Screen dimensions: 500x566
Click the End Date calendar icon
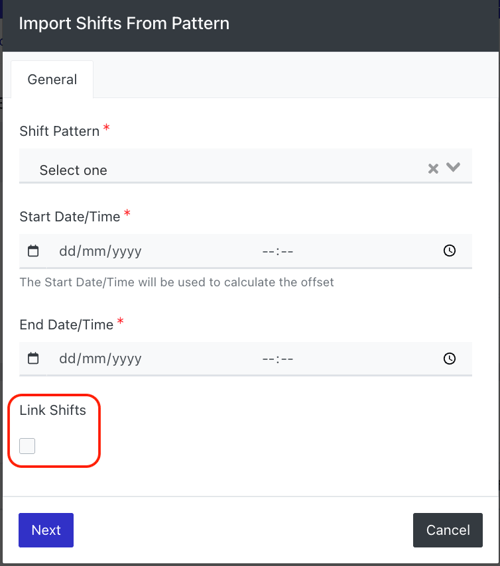pos(33,358)
